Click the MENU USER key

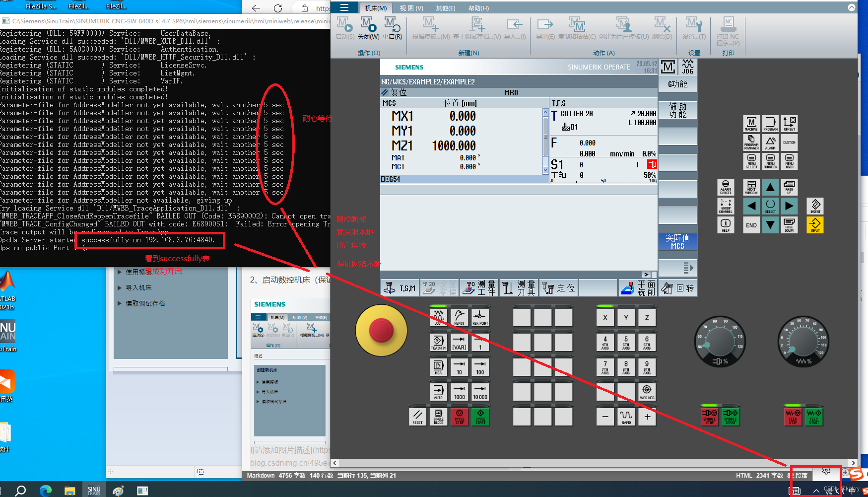coord(789,161)
